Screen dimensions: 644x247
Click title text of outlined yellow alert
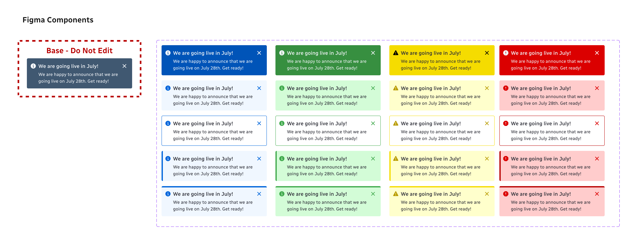[x=430, y=123]
